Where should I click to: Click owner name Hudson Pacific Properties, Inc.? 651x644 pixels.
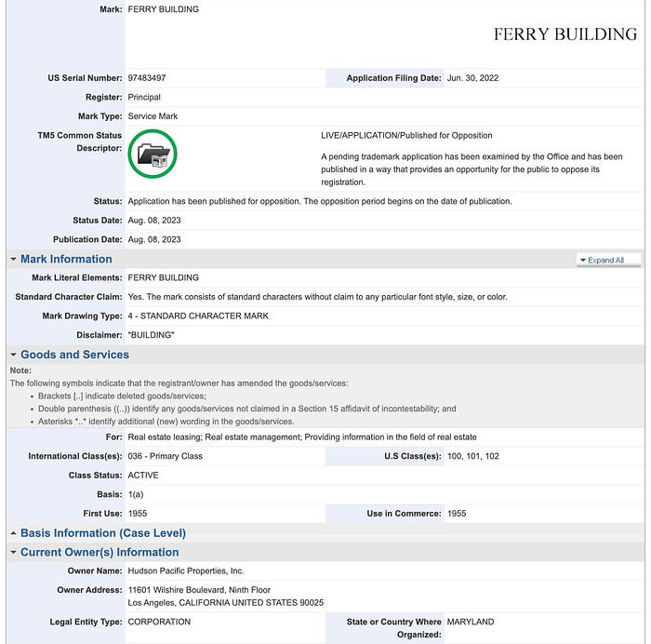(x=186, y=570)
